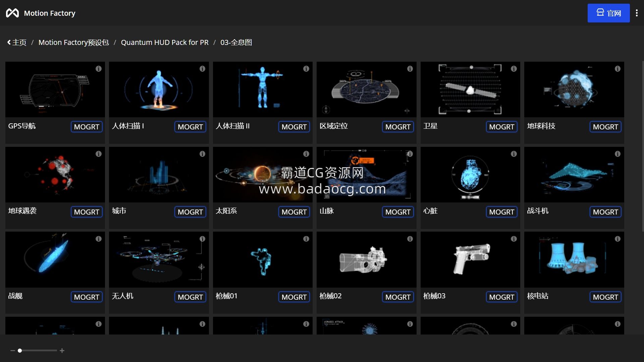Open the 官网 official website button
644x362 pixels.
pyautogui.click(x=608, y=13)
